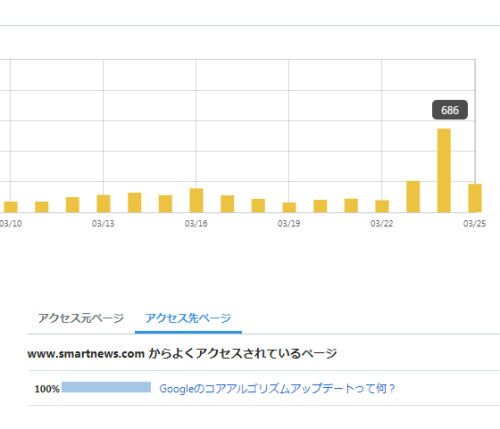Click the chart bar for 03/17
This screenshot has height=429, width=500.
(x=227, y=204)
